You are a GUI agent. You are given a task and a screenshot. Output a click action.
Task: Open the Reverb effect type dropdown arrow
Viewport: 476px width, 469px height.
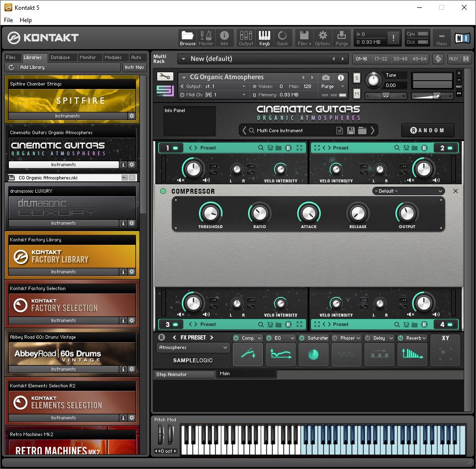point(424,338)
